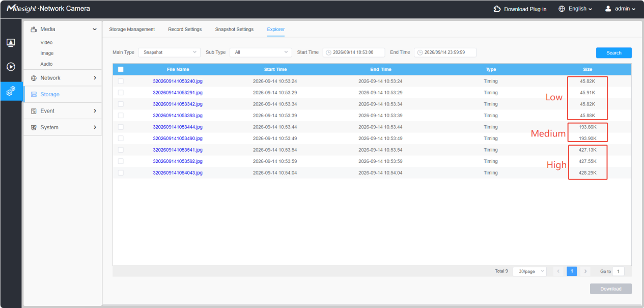The width and height of the screenshot is (644, 308).
Task: Select the settings gear icon in sidebar
Action: pos(11,91)
